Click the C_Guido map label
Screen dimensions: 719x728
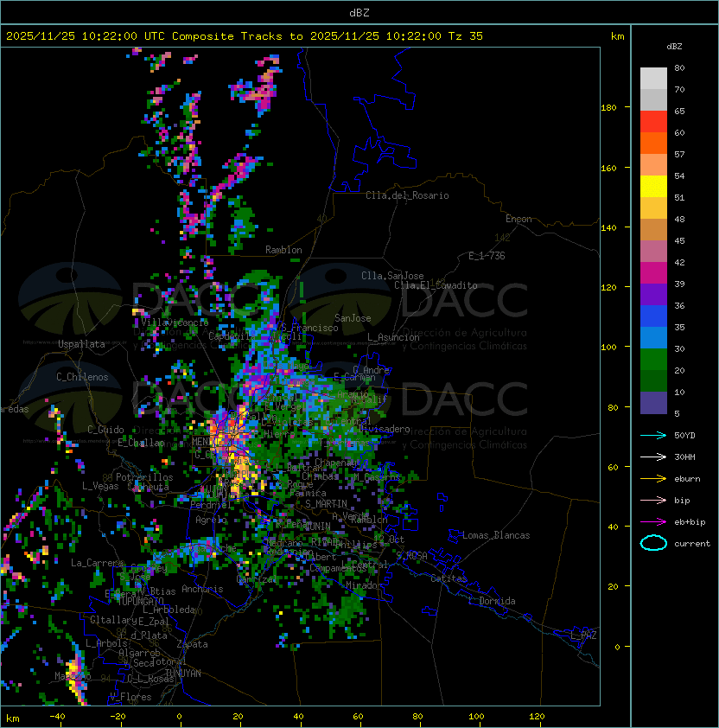[105, 430]
